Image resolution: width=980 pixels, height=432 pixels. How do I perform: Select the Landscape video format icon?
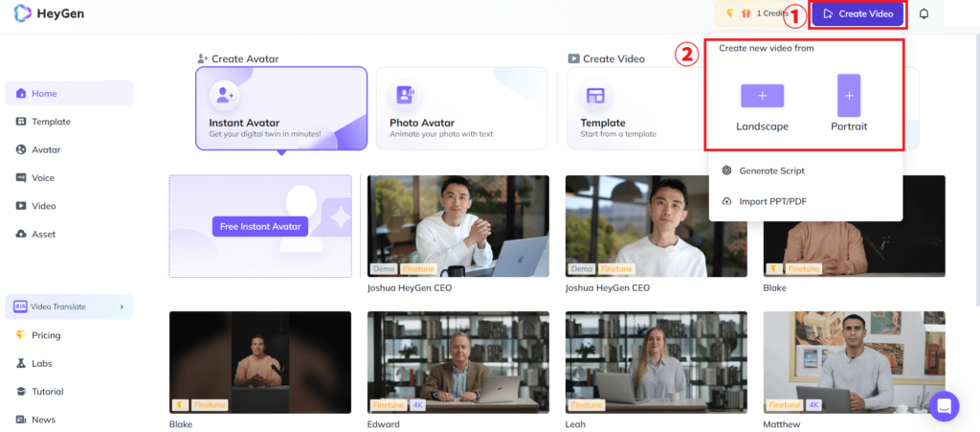pyautogui.click(x=762, y=96)
